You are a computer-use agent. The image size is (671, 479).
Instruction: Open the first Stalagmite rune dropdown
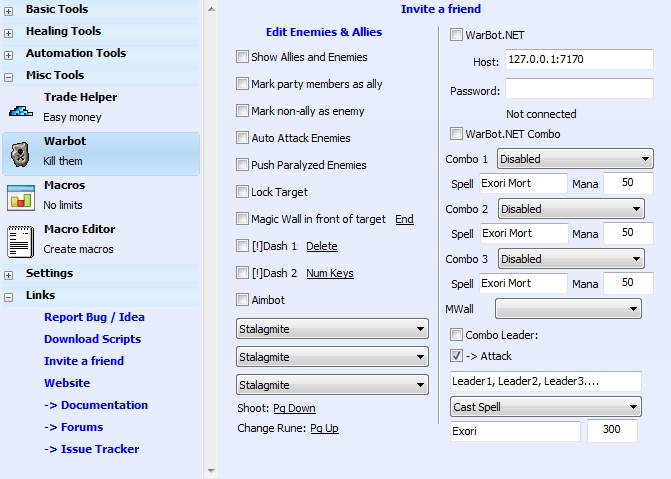(x=332, y=328)
